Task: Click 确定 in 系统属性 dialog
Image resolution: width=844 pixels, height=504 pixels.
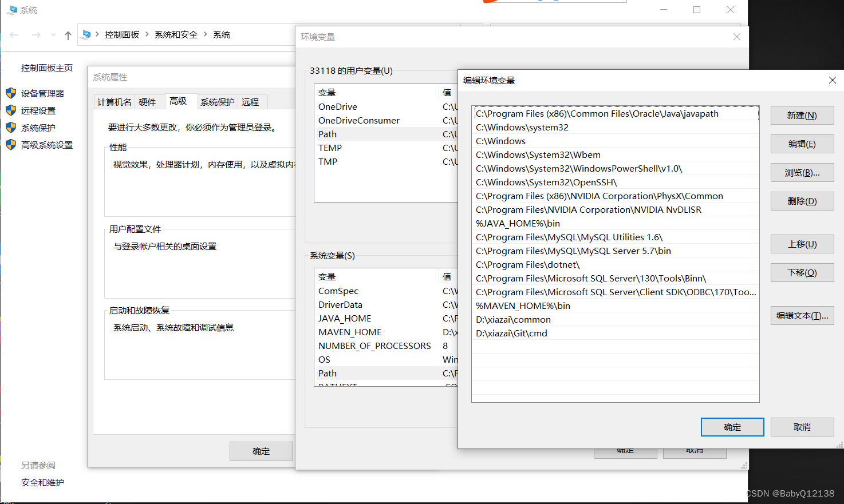Action: [x=261, y=451]
